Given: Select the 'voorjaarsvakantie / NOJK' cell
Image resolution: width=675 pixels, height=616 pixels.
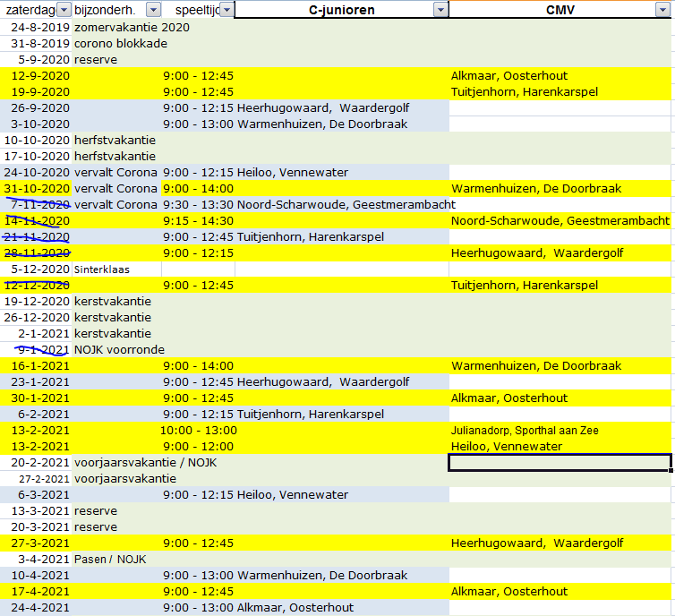Looking at the screenshot, I should coord(145,462).
